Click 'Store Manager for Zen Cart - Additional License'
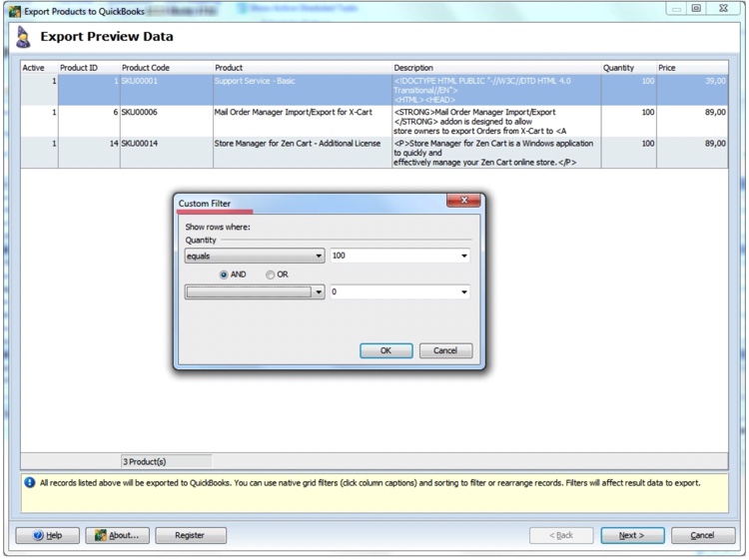This screenshot has height=560, width=749. (303, 153)
